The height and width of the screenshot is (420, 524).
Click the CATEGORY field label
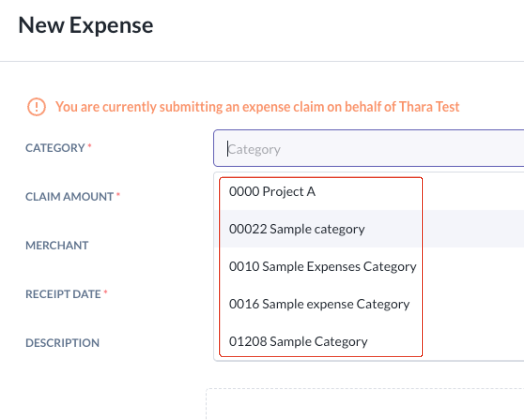(55, 148)
